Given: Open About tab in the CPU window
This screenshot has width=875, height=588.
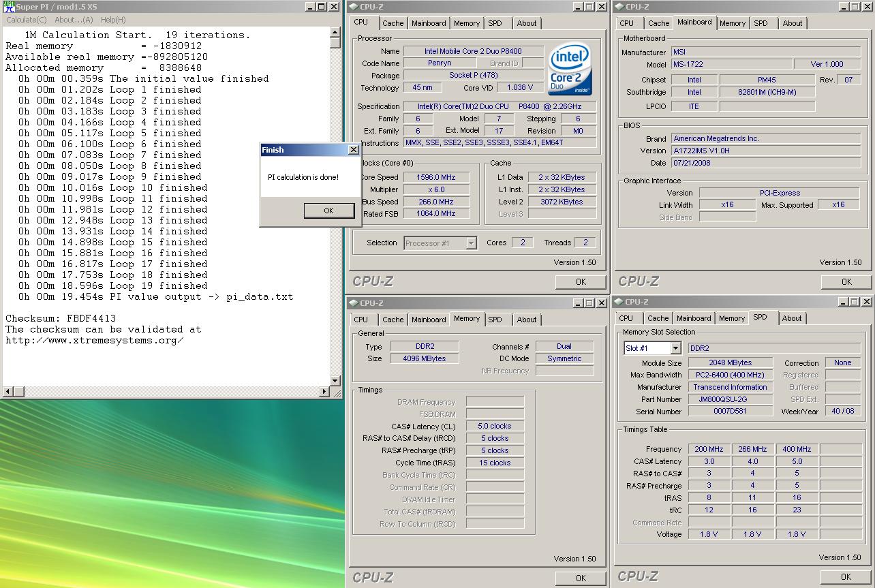Looking at the screenshot, I should (x=527, y=23).
